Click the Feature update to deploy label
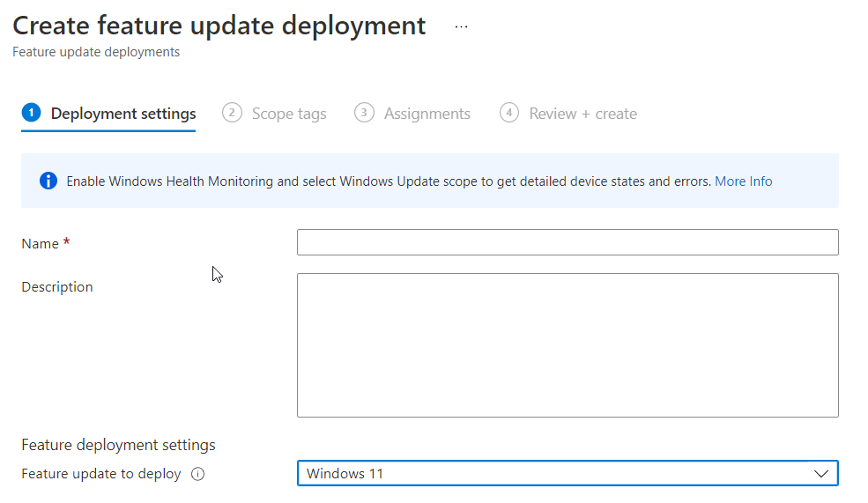This screenshot has height=503, width=868. click(101, 474)
